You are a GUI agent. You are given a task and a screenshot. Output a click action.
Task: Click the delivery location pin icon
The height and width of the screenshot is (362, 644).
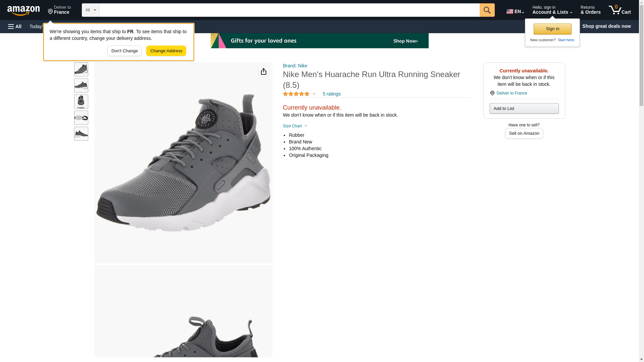coord(492,93)
